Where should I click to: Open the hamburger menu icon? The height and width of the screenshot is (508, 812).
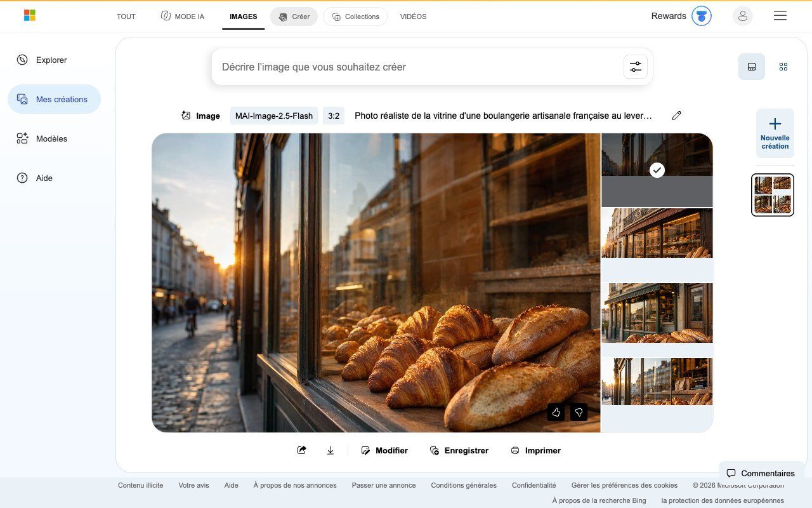[780, 16]
